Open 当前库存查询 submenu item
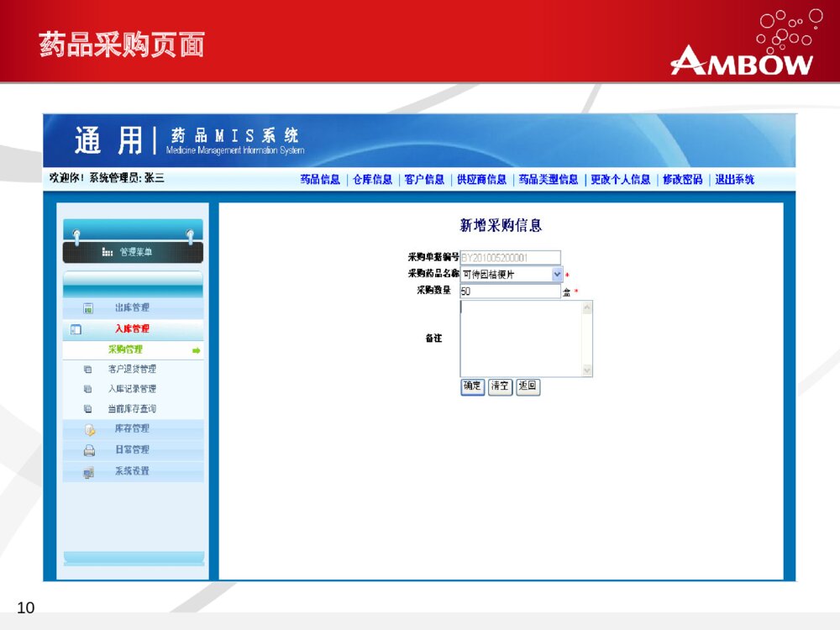Image resolution: width=840 pixels, height=630 pixels. [x=132, y=409]
